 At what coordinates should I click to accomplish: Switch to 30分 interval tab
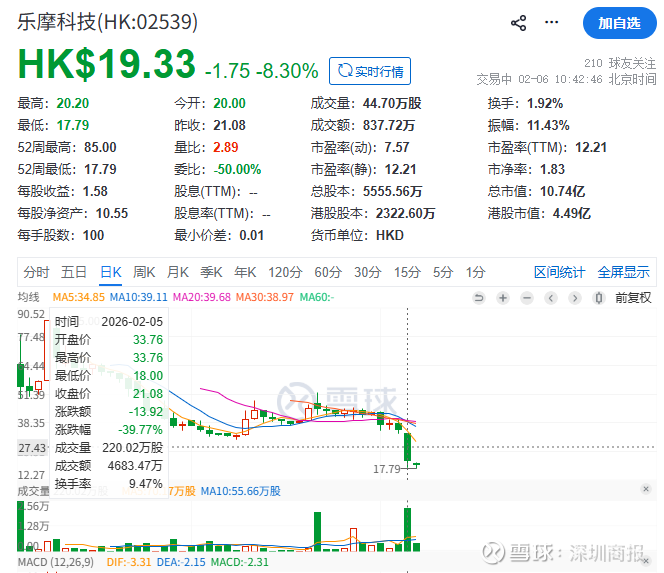368,272
